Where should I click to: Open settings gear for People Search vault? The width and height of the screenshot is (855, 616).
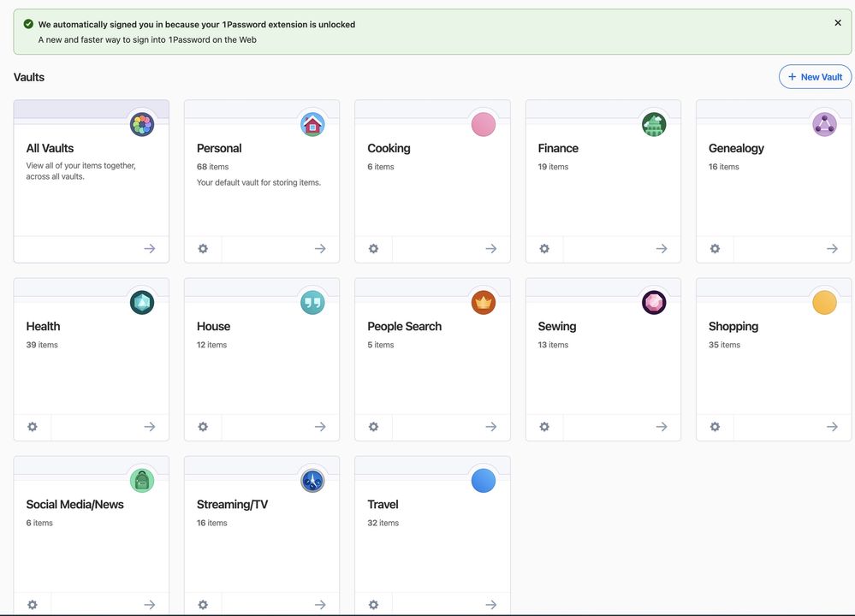(373, 427)
